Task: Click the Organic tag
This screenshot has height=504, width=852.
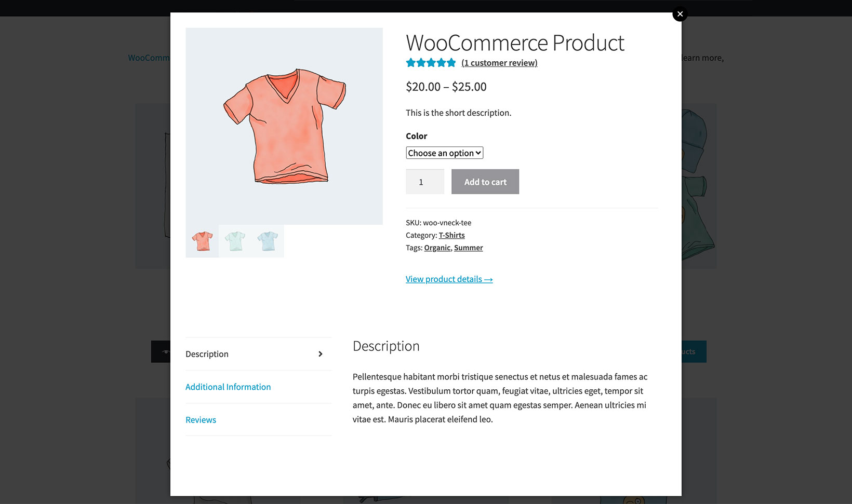Action: [x=437, y=248]
